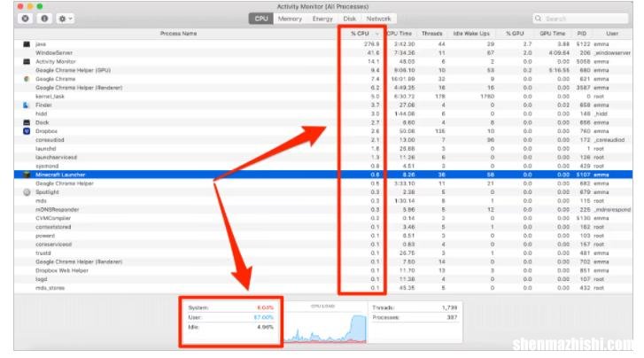
Task: Click the red close window button
Action: (20, 6)
